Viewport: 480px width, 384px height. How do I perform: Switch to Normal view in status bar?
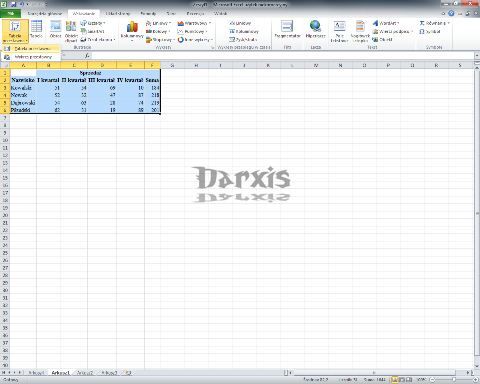click(x=394, y=379)
